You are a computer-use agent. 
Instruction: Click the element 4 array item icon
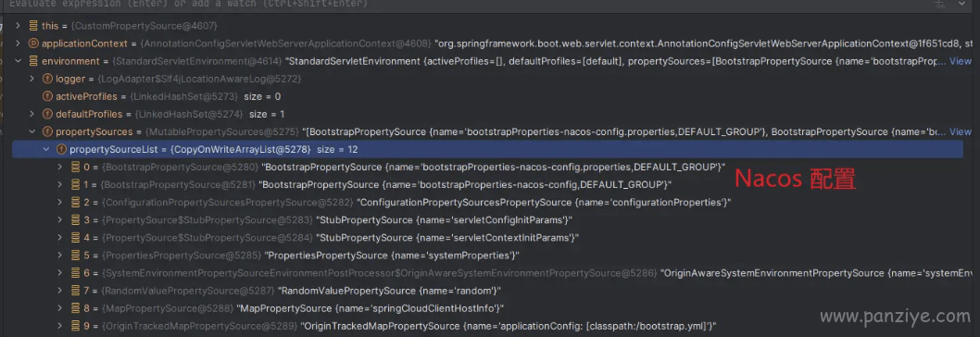(76, 238)
